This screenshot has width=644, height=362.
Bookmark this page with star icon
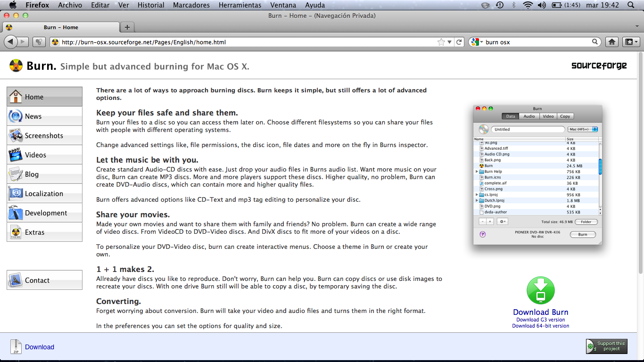(441, 42)
